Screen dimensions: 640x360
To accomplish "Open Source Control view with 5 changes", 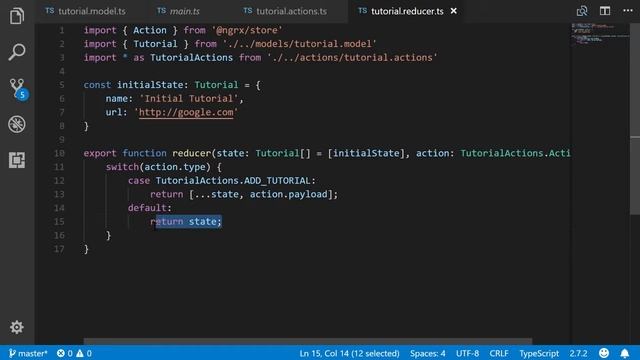I will click(18, 89).
